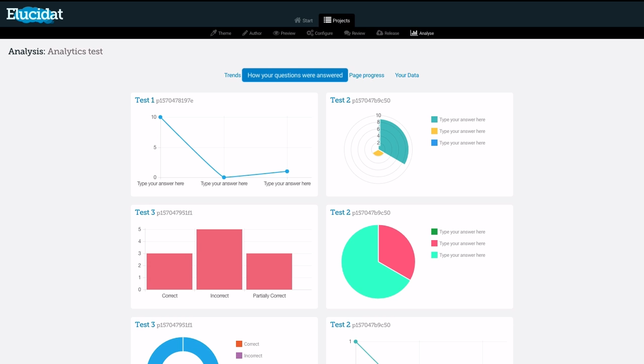Click the Release cloud icon
This screenshot has width=644, height=364.
pos(380,33)
